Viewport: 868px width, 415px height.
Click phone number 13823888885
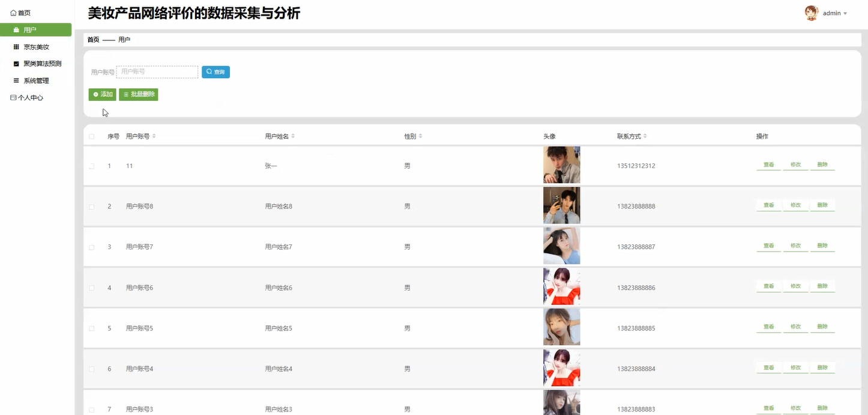pos(636,329)
